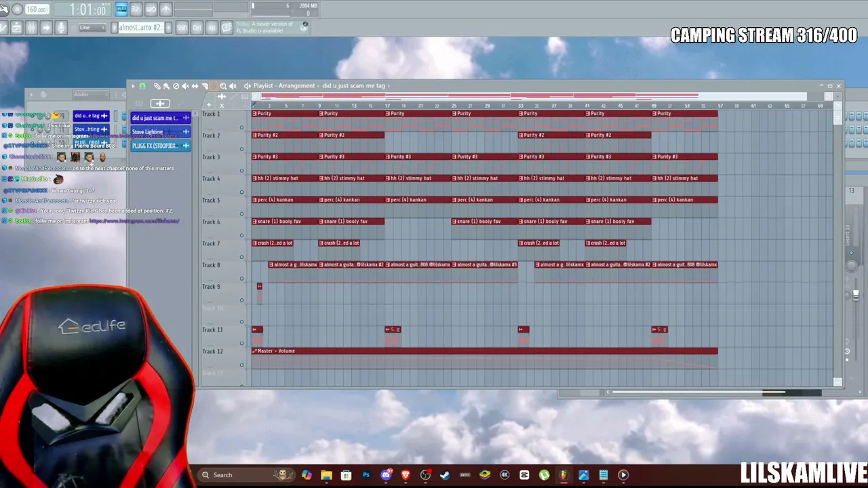Select the PLUGG FX clip in picker
This screenshot has height=488, width=868.
click(x=160, y=146)
